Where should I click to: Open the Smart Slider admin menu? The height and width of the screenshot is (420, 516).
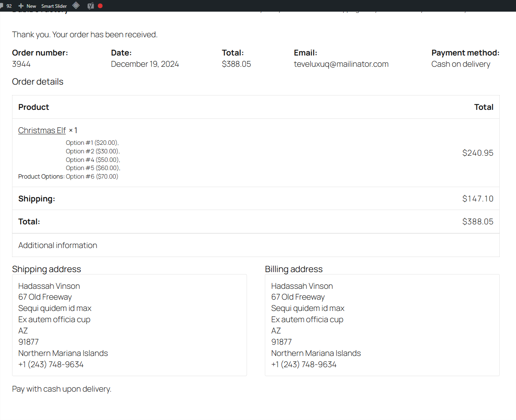54,6
